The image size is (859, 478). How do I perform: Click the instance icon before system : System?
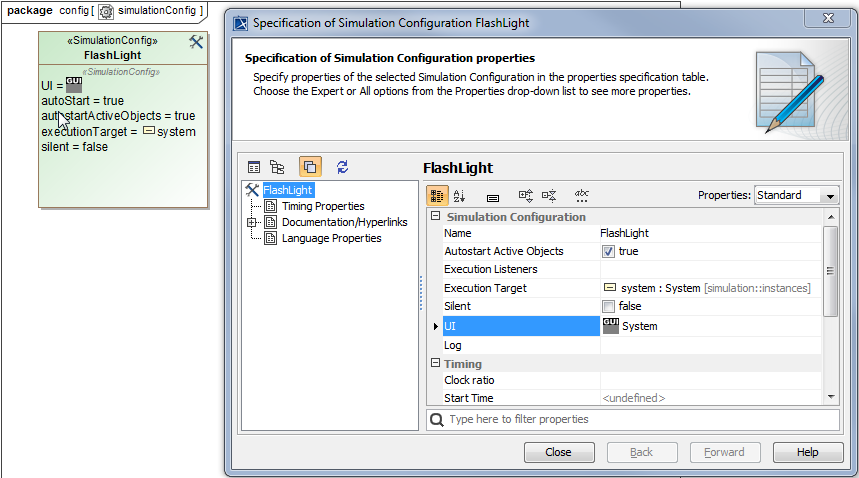[610, 287]
